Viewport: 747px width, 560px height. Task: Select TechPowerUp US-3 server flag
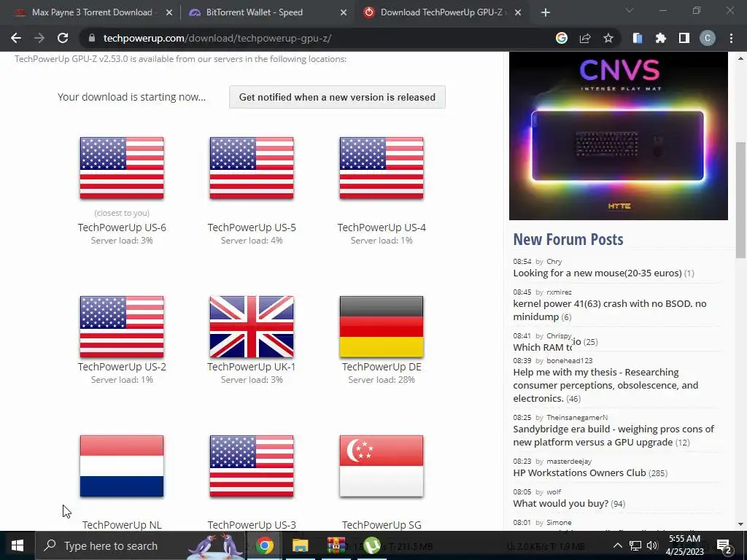point(252,466)
